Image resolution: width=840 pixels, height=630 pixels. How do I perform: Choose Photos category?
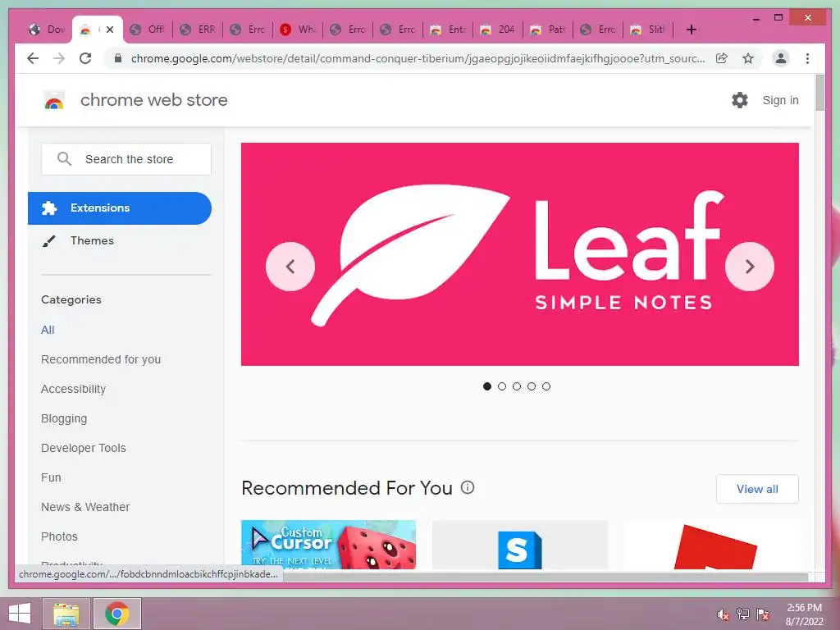click(59, 536)
